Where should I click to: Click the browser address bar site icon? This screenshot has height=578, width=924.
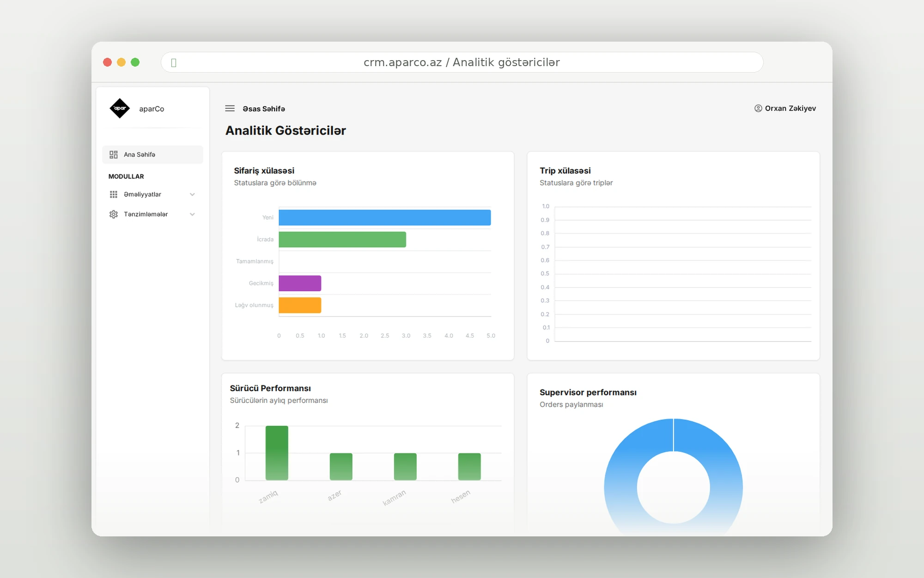(x=174, y=62)
